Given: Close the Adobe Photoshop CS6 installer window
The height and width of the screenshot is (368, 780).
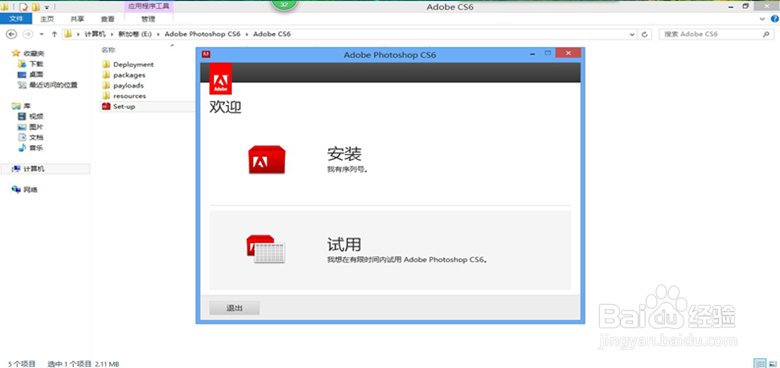Looking at the screenshot, I should [x=568, y=53].
